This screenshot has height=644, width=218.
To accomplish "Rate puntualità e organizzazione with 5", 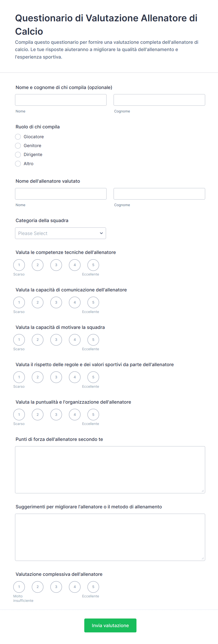I will tap(93, 414).
